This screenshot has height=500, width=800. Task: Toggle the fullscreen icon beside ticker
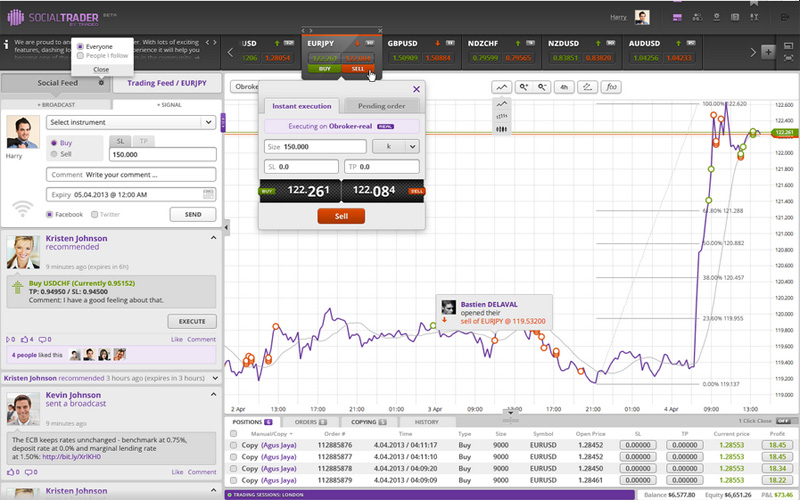(788, 58)
